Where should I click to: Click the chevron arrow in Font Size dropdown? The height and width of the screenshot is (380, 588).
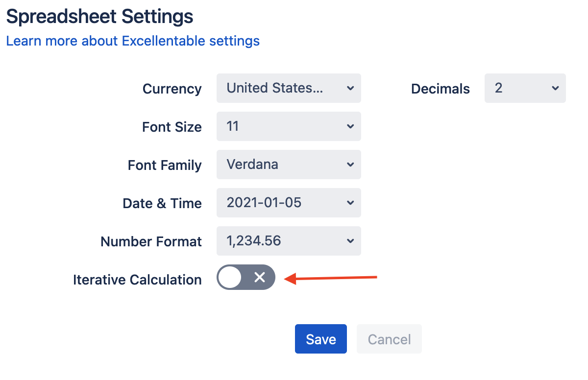pos(350,126)
